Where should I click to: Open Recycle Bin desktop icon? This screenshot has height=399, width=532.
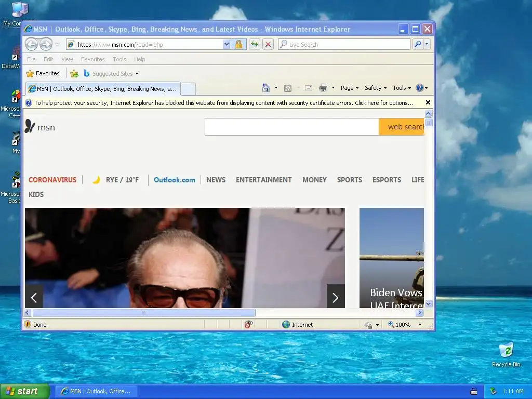click(506, 354)
